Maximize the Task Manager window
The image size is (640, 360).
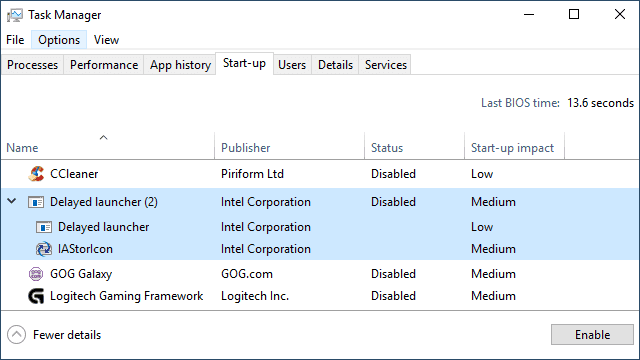click(x=574, y=15)
